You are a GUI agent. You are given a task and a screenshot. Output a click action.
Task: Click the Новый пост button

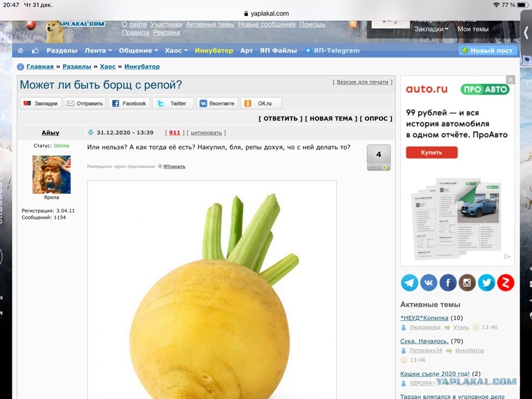pos(488,51)
